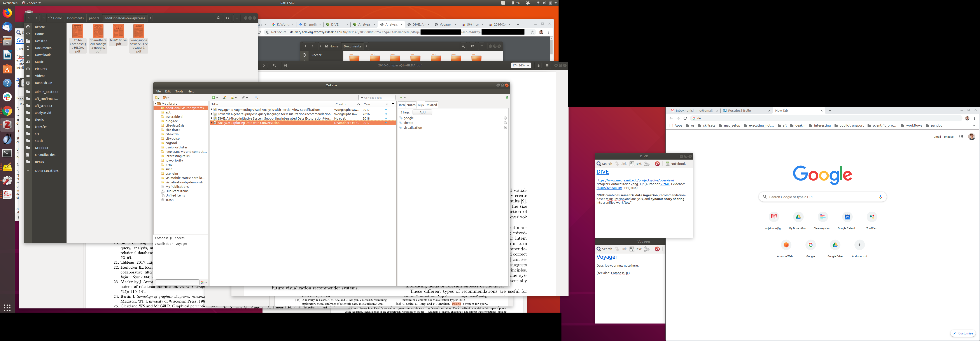Viewport: 980px width, 341px height.
Task: Open Zotero advanced search magnifier
Action: pos(256,98)
